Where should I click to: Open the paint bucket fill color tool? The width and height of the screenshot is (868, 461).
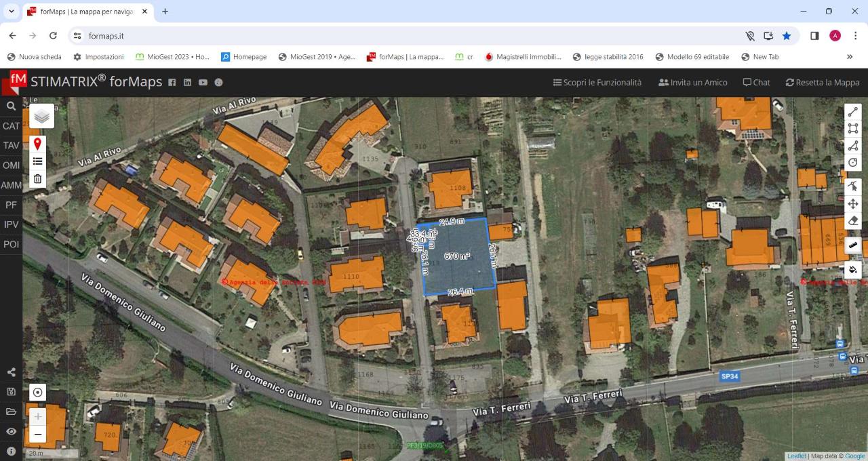[853, 270]
